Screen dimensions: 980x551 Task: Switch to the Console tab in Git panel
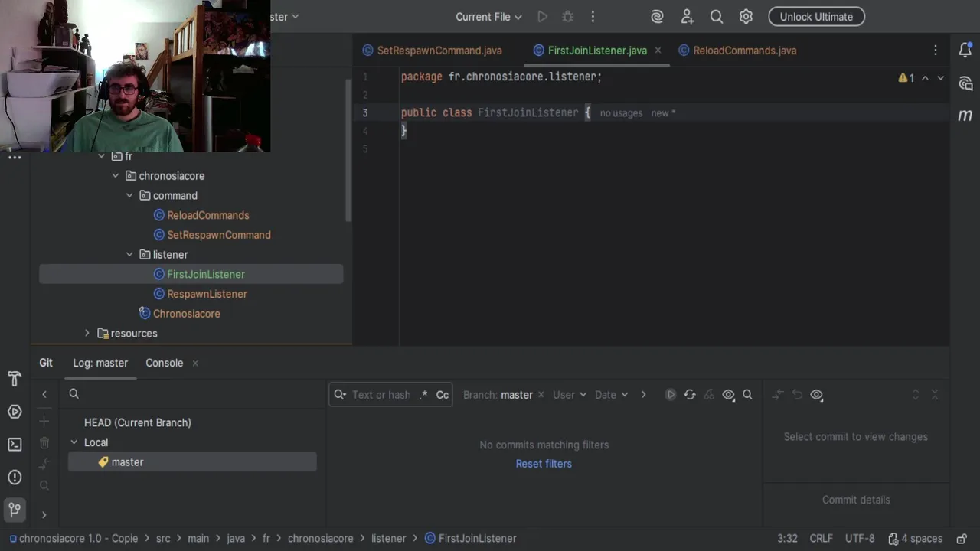(165, 363)
